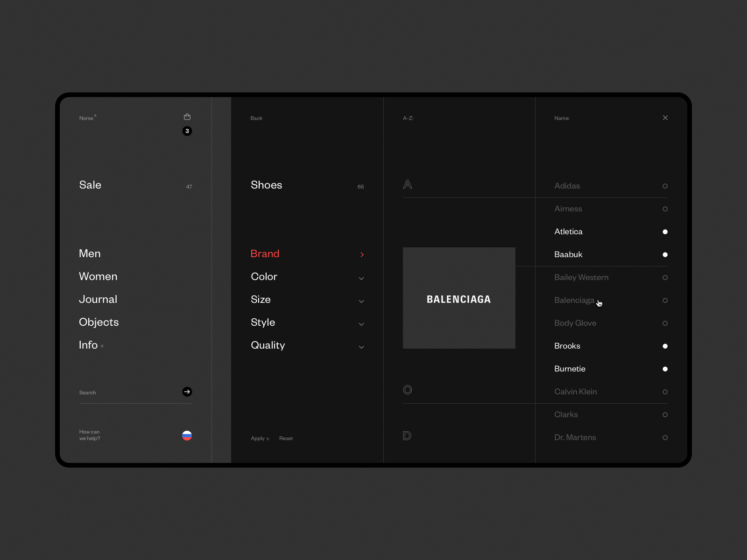Open How can we help link

point(90,435)
